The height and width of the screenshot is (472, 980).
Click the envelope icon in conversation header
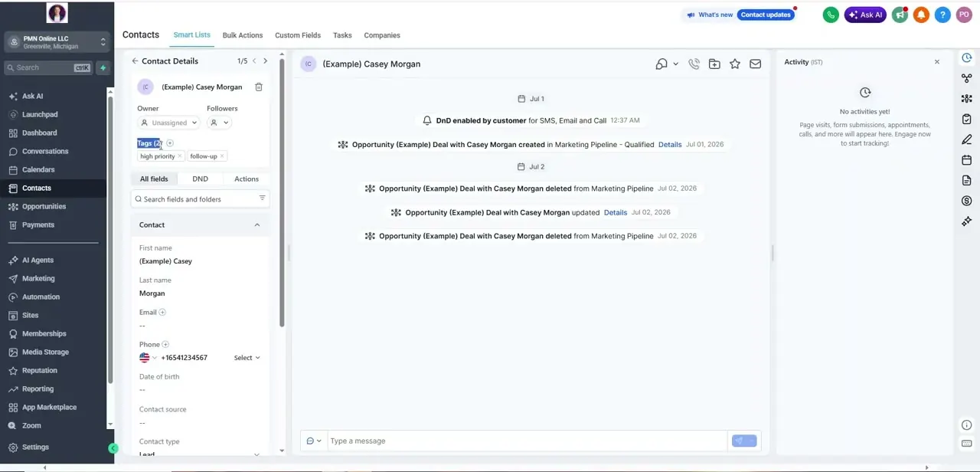[756, 64]
